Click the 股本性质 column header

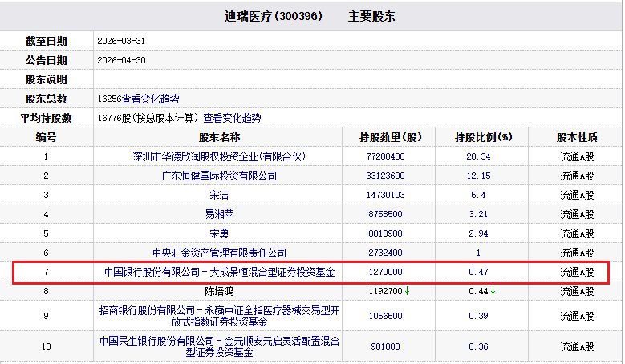tap(577, 137)
